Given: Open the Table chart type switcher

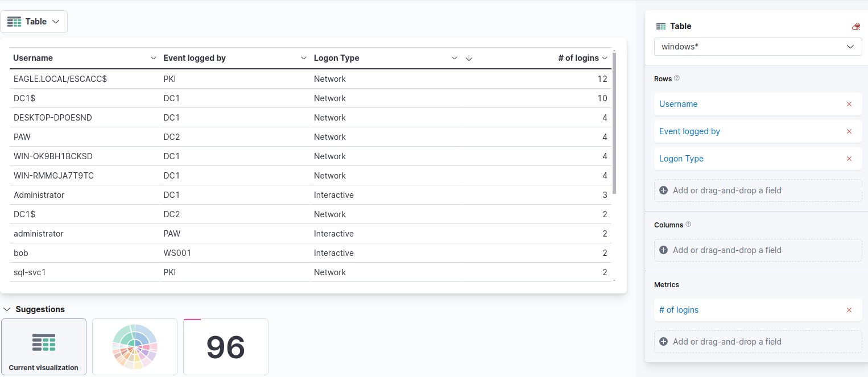Looking at the screenshot, I should pyautogui.click(x=34, y=22).
